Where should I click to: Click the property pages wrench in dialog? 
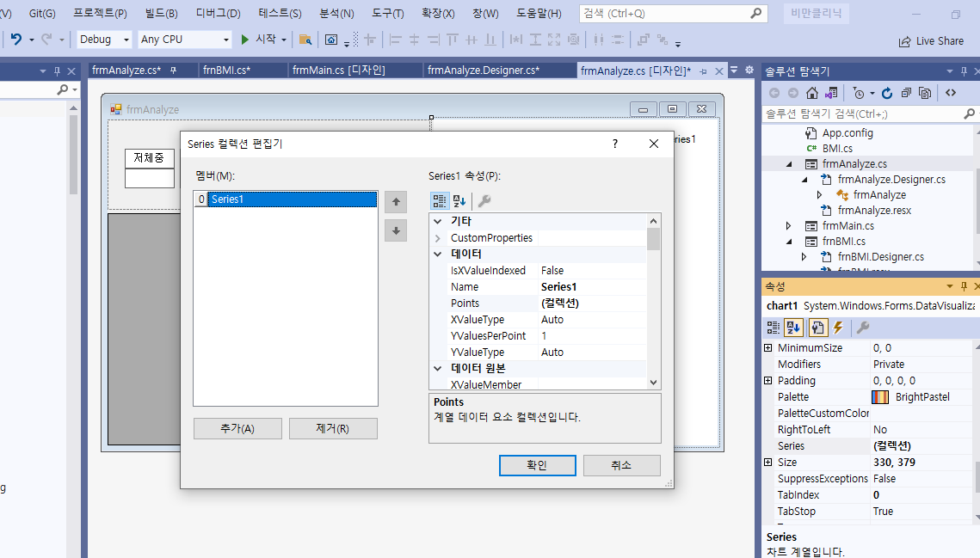point(484,200)
